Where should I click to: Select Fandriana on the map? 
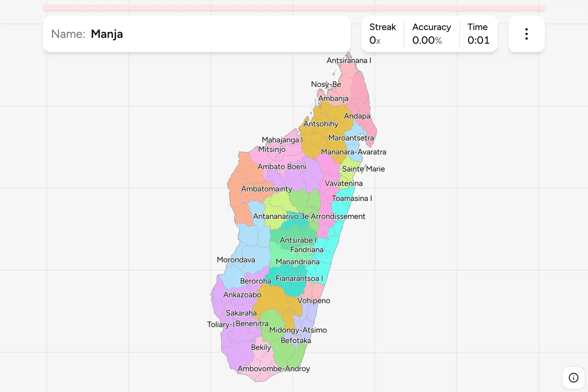307,250
